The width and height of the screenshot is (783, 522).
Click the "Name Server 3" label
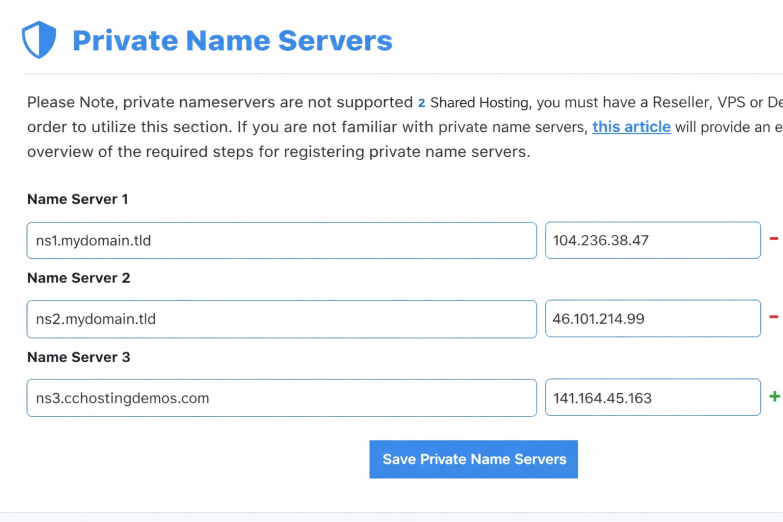coord(79,357)
